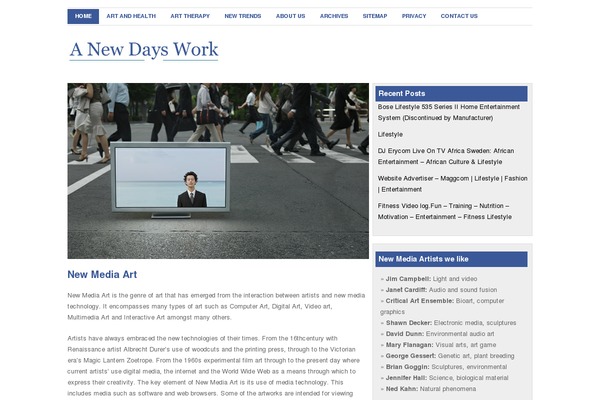
Task: Open Fitness Video log.Fun post link
Action: [x=445, y=211]
